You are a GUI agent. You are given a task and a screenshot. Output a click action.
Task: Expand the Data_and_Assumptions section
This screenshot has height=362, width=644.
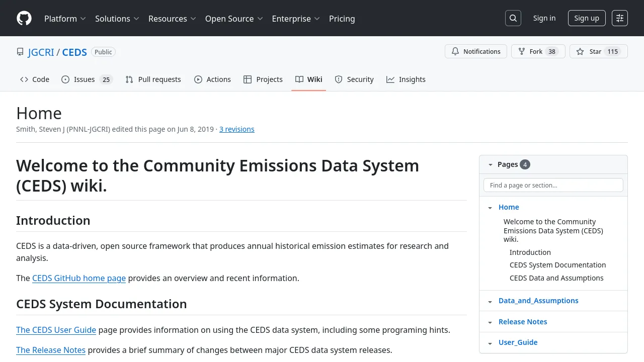pos(490,301)
